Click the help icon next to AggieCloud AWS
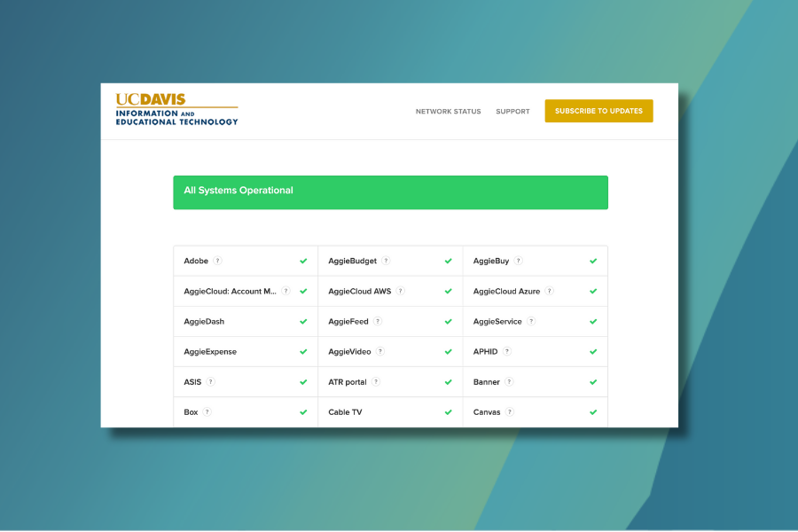The height and width of the screenshot is (532, 798). click(x=400, y=291)
